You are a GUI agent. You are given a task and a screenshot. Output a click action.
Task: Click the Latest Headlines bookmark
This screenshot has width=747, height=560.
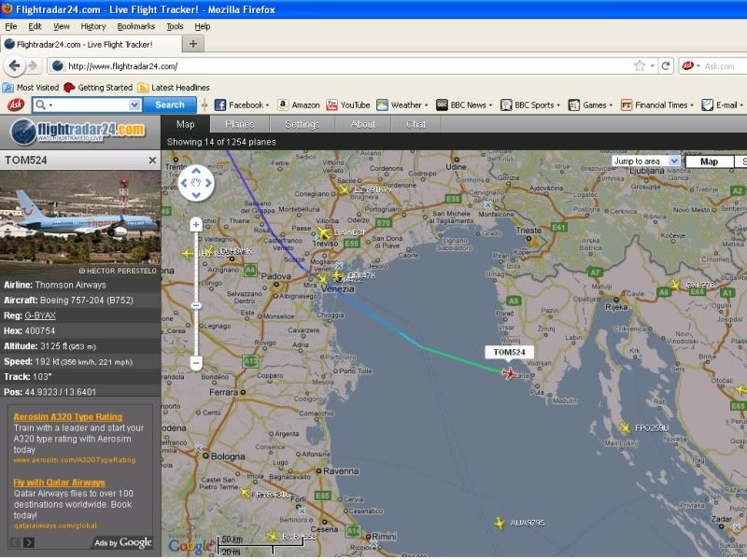(174, 88)
